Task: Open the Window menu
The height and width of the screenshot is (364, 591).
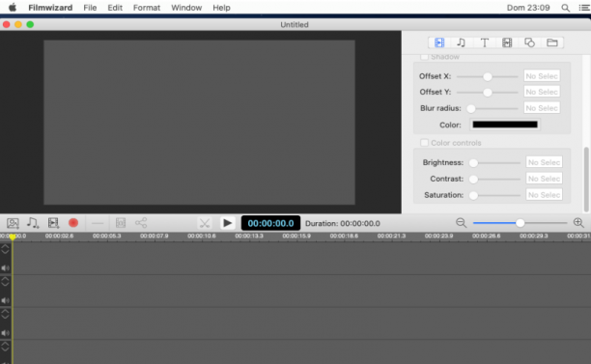Action: pos(186,8)
